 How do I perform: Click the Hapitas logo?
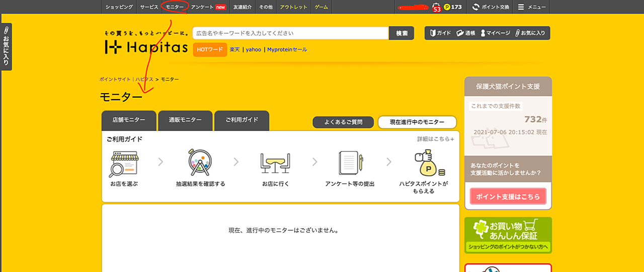[146, 47]
